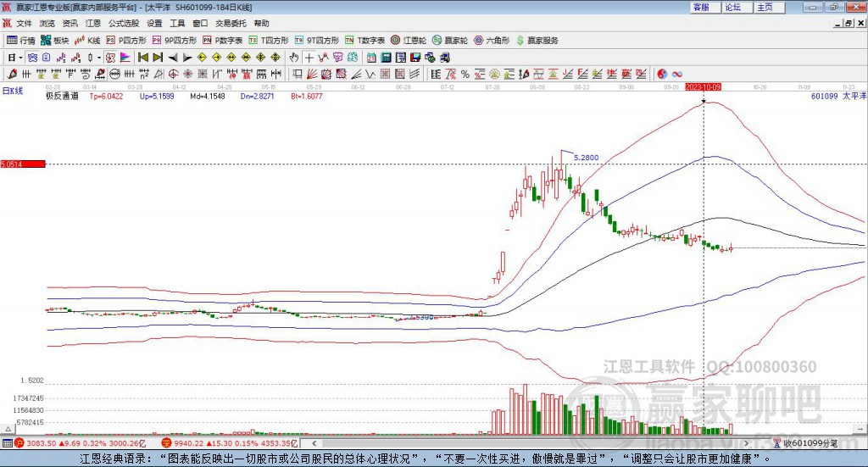The height and width of the screenshot is (467, 868).
Task: Open the 赢家轮 wheel tool
Action: click(x=450, y=41)
